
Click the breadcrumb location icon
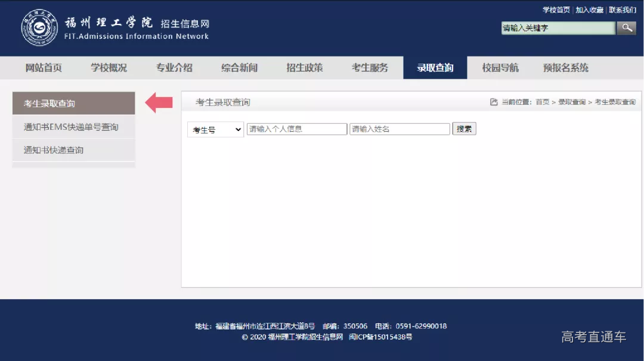click(x=494, y=102)
